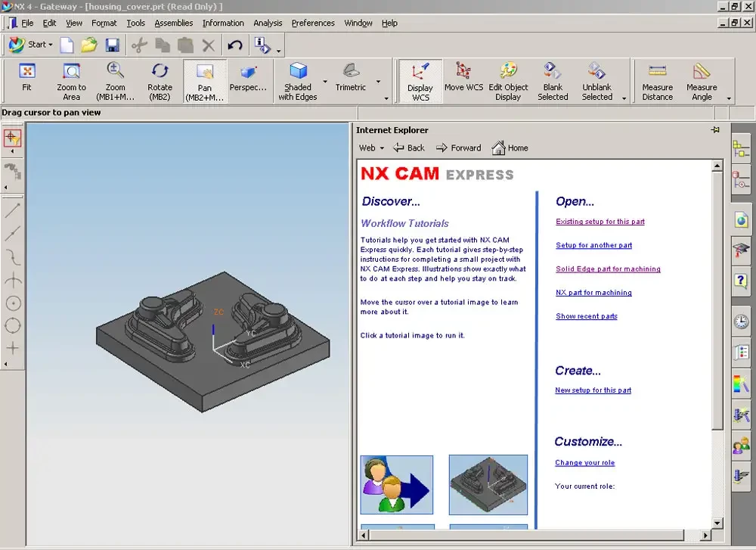Click the New file icon
The image size is (756, 550).
point(67,45)
